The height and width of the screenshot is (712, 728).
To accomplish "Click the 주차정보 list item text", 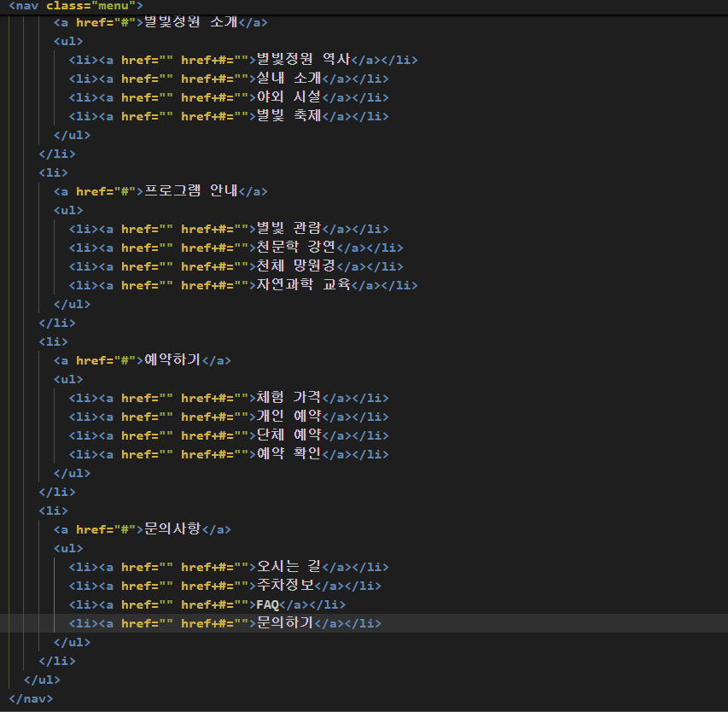I will tap(285, 585).
